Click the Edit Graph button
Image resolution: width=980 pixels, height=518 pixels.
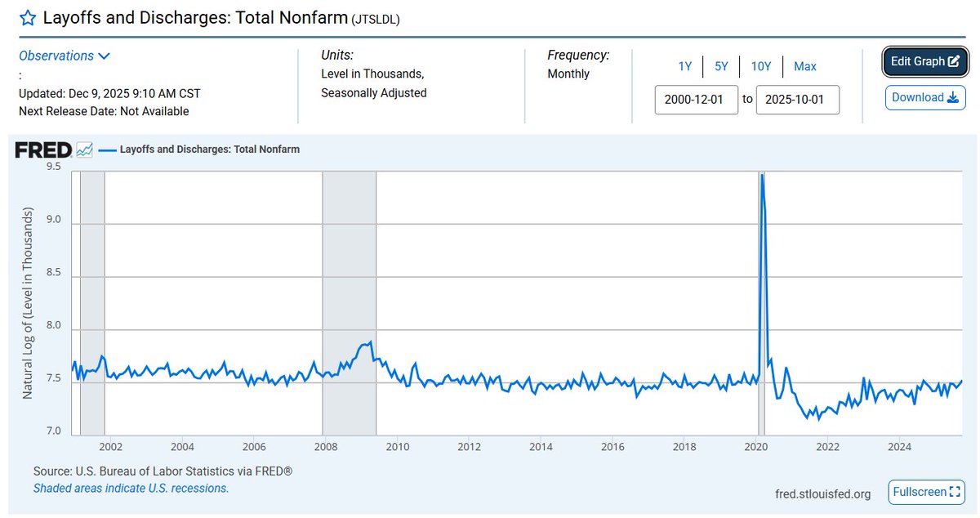(925, 61)
